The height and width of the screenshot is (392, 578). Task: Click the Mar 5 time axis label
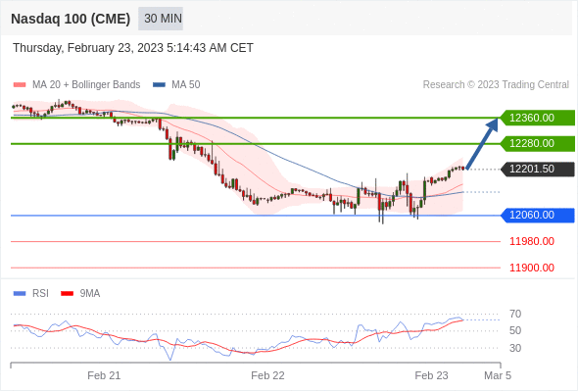498,375
